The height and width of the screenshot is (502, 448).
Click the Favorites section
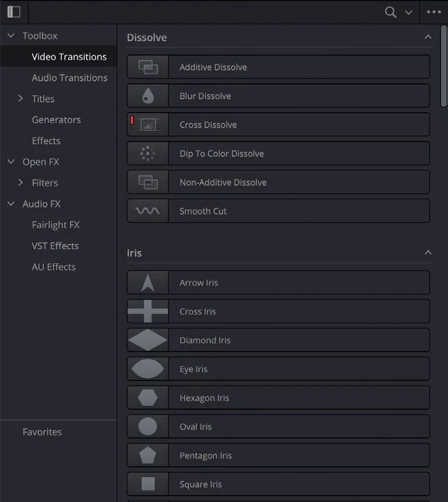(x=42, y=432)
